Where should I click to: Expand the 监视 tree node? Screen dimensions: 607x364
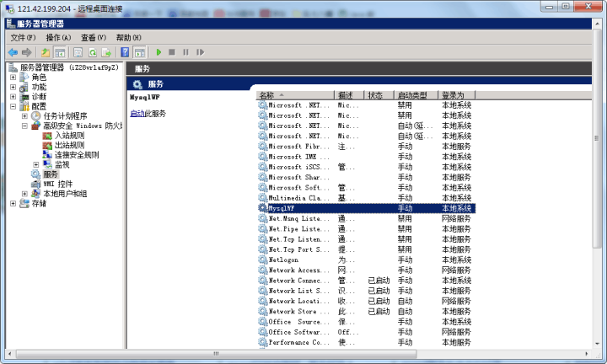click(x=36, y=164)
